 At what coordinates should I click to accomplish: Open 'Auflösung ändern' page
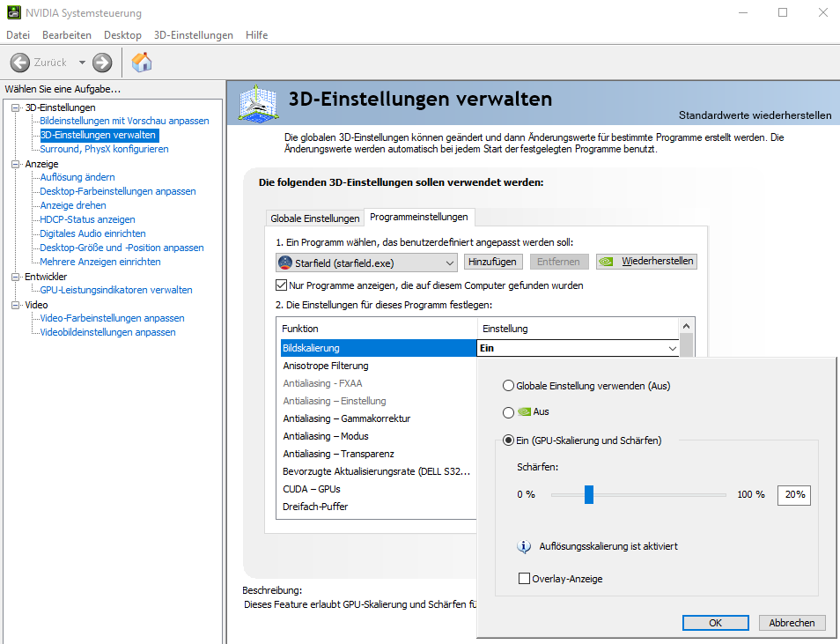tap(77, 177)
